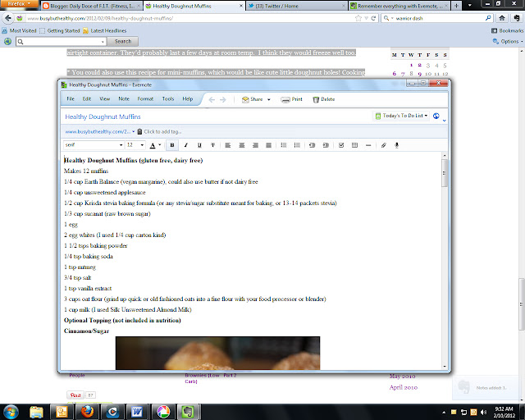Justify the note text
The width and height of the screenshot is (525, 420).
point(268,145)
